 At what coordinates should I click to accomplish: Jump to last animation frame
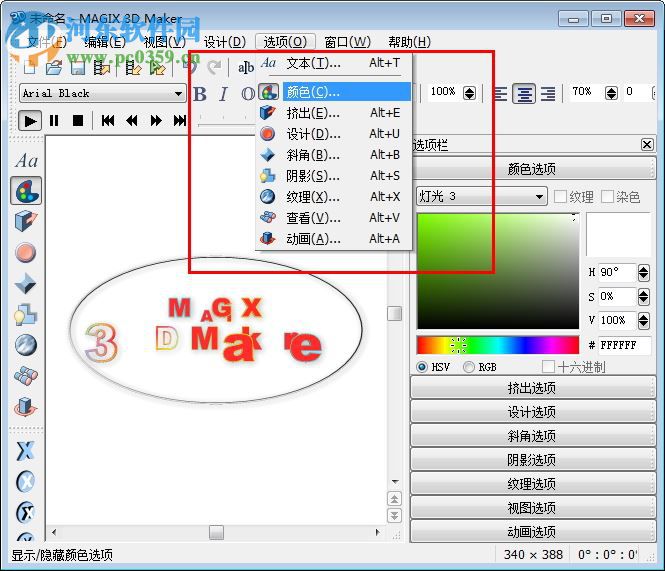pos(180,121)
